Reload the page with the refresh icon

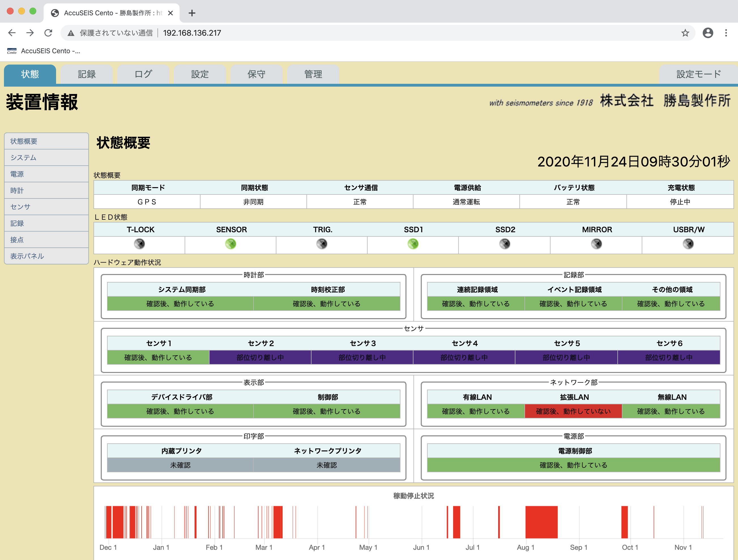tap(48, 33)
